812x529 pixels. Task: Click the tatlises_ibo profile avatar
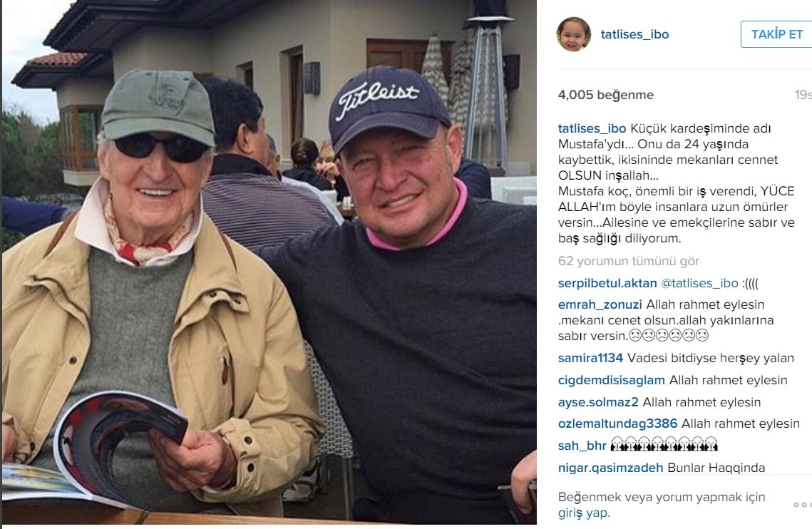tap(574, 34)
